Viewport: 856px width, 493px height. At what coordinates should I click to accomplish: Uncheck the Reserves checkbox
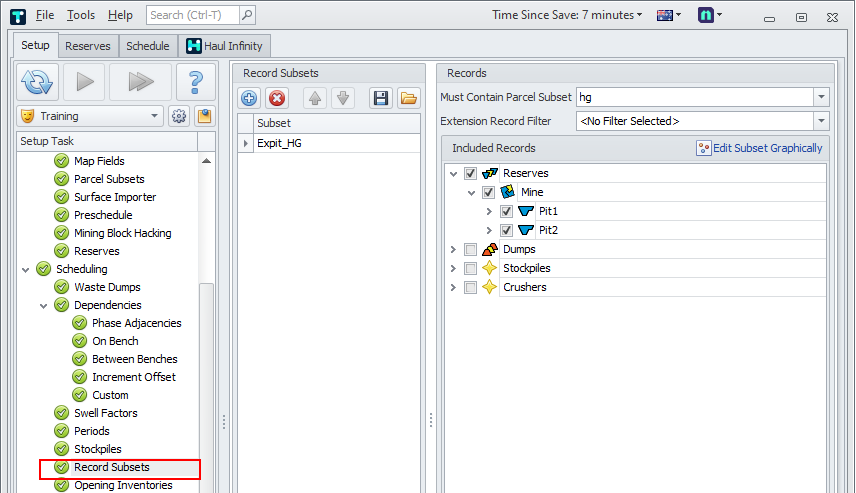pyautogui.click(x=470, y=174)
